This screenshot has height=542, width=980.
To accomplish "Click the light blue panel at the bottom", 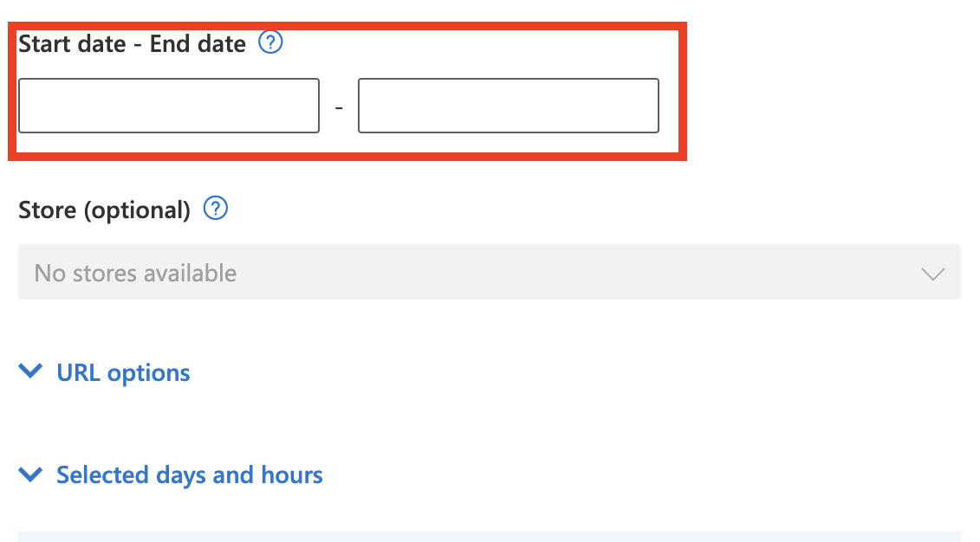I will pyautogui.click(x=489, y=537).
